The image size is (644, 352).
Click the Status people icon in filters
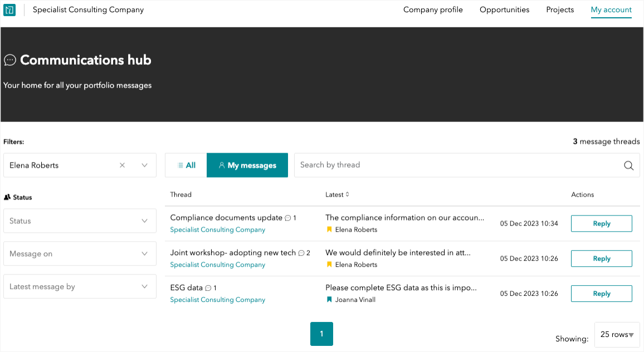coord(7,197)
